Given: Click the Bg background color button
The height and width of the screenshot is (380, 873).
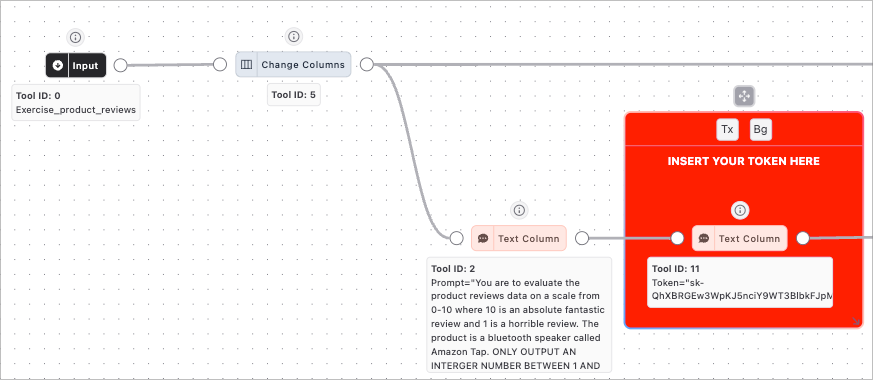Looking at the screenshot, I should pyautogui.click(x=761, y=130).
